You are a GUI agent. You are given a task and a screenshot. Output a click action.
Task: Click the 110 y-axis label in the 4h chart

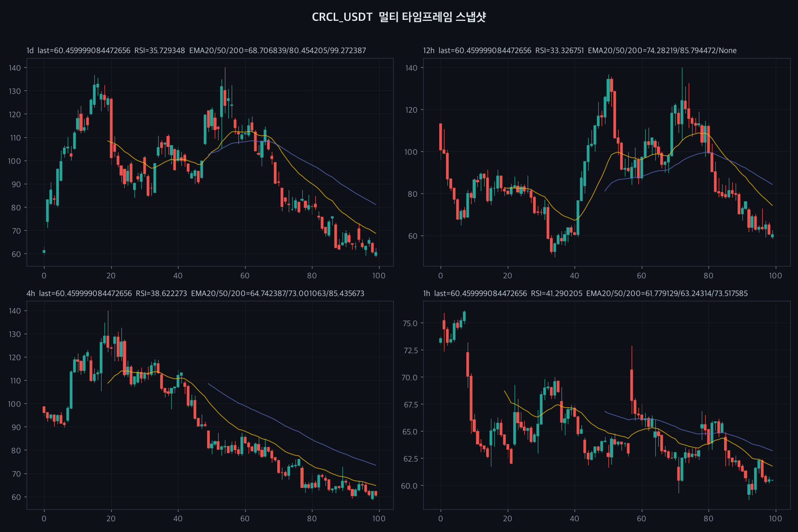(x=15, y=380)
